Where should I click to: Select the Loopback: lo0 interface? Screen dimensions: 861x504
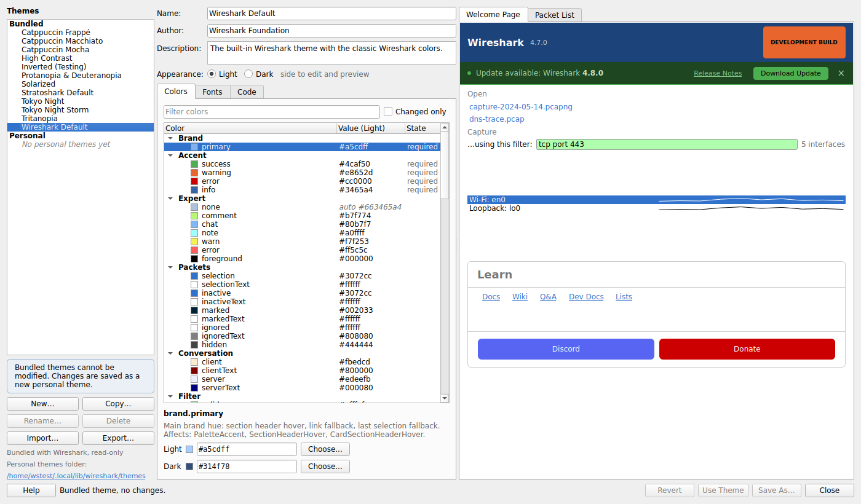click(x=656, y=208)
